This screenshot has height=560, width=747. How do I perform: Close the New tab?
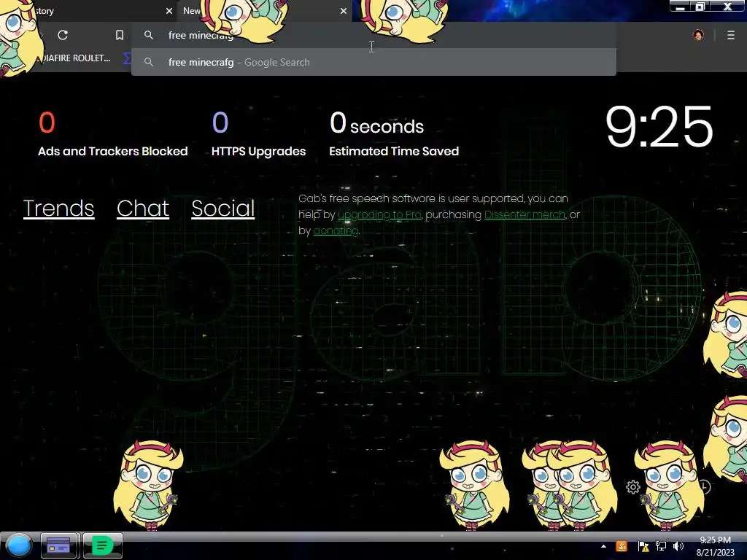(x=344, y=11)
